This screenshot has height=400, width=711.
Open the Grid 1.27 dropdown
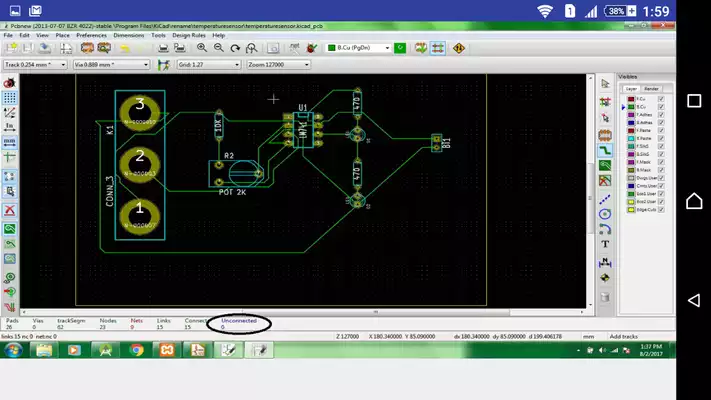pos(208,65)
